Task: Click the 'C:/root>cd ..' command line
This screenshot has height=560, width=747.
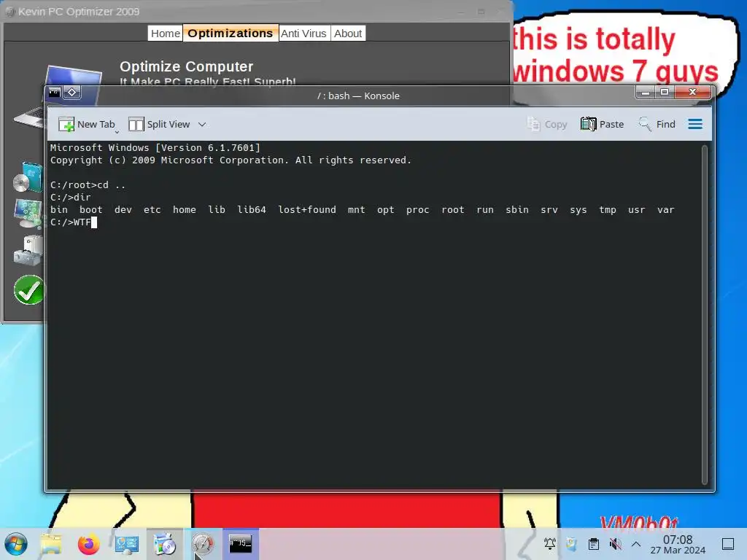Action: pyautogui.click(x=88, y=184)
